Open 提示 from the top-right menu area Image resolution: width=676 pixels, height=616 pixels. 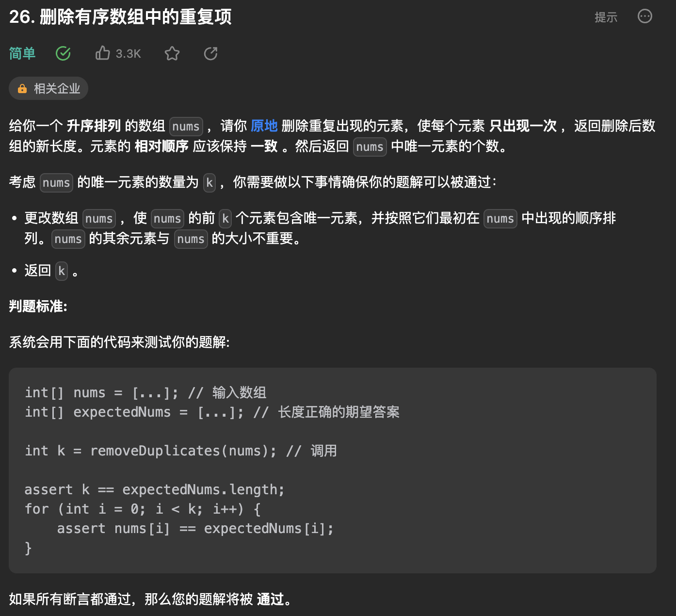coord(605,16)
